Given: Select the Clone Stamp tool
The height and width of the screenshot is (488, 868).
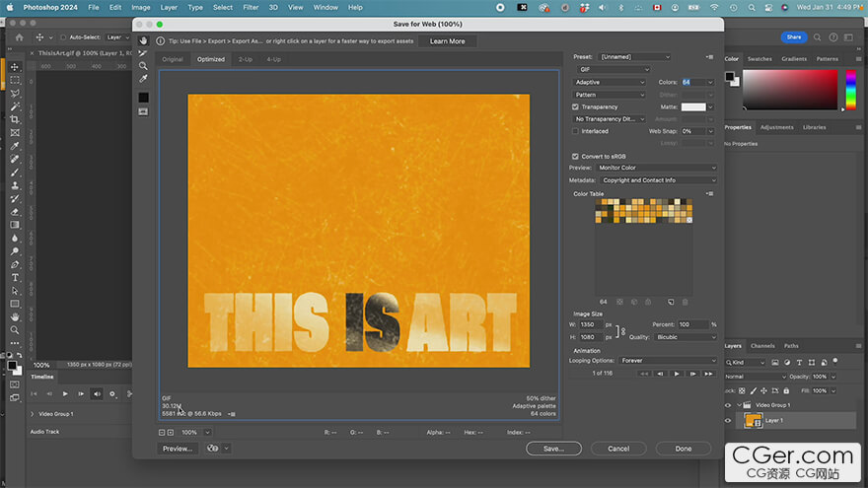Looking at the screenshot, I should click(x=15, y=185).
